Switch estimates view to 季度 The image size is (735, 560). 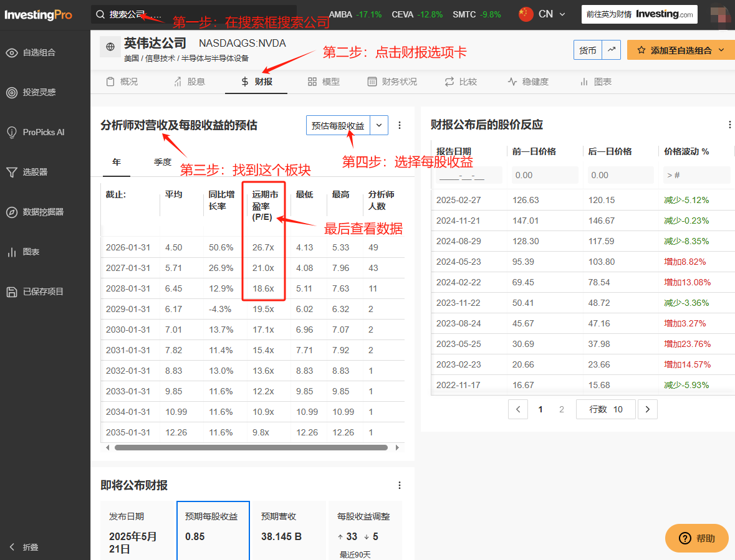point(163,162)
